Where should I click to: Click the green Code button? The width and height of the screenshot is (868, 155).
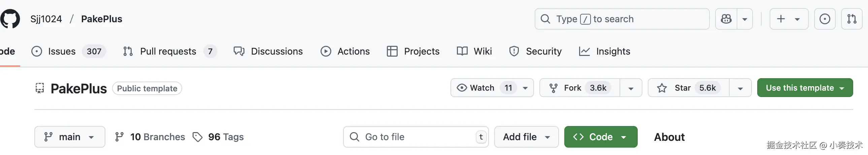pyautogui.click(x=600, y=137)
